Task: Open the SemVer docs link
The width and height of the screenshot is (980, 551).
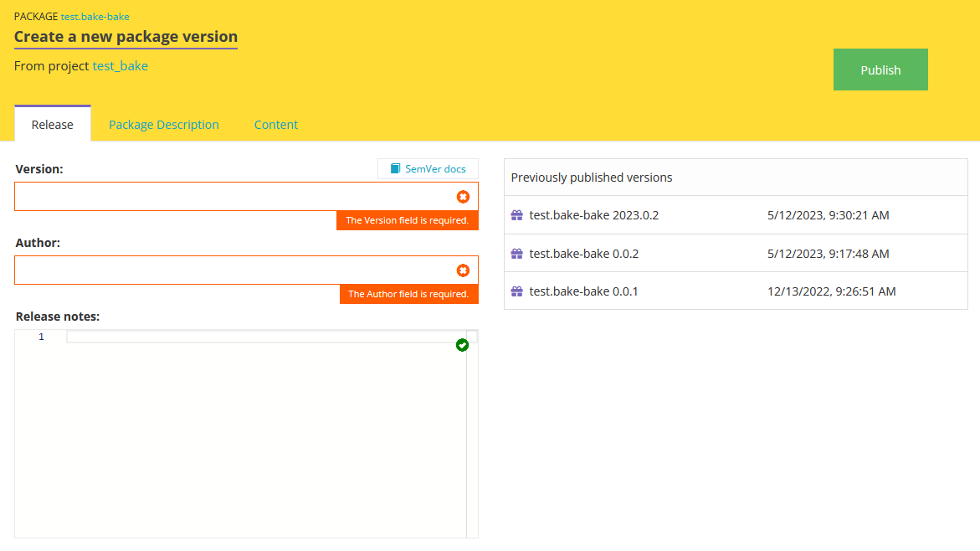Action: point(428,169)
